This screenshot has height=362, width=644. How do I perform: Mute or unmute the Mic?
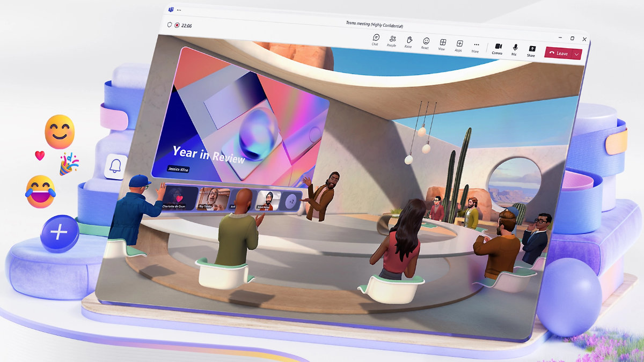[x=515, y=50]
